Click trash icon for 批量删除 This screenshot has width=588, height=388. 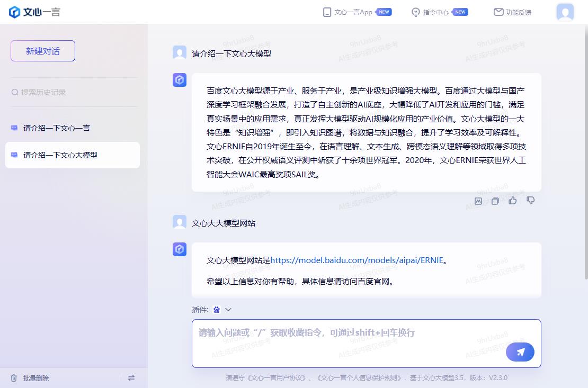click(x=14, y=378)
